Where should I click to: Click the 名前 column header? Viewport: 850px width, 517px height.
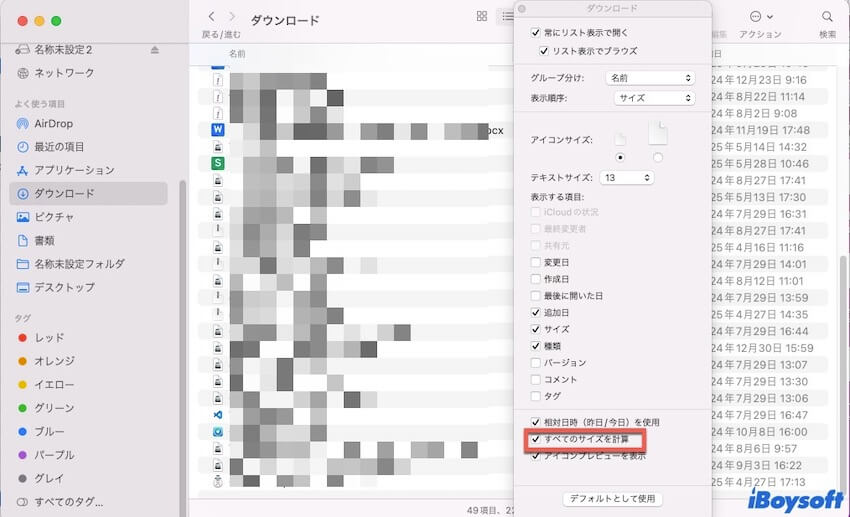[237, 53]
